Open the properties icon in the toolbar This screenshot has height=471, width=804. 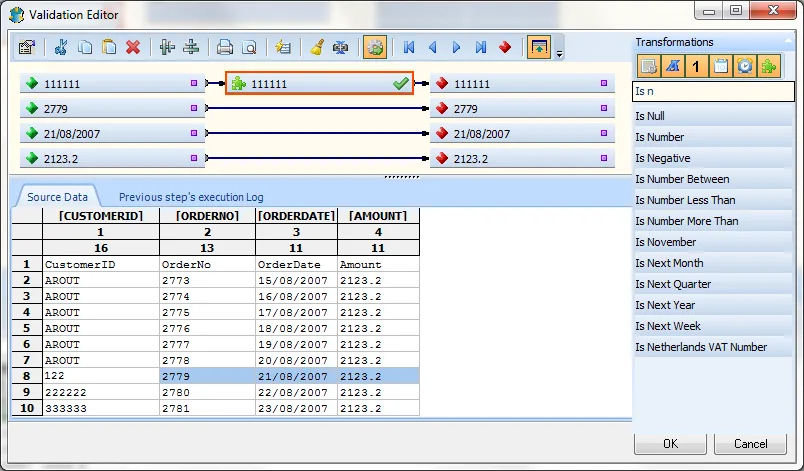[x=26, y=48]
